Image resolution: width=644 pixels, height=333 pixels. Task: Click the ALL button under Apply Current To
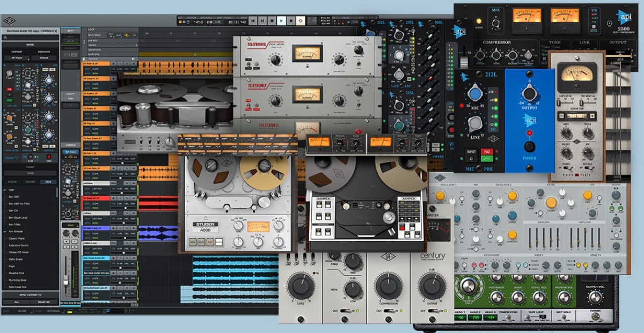[16, 302]
